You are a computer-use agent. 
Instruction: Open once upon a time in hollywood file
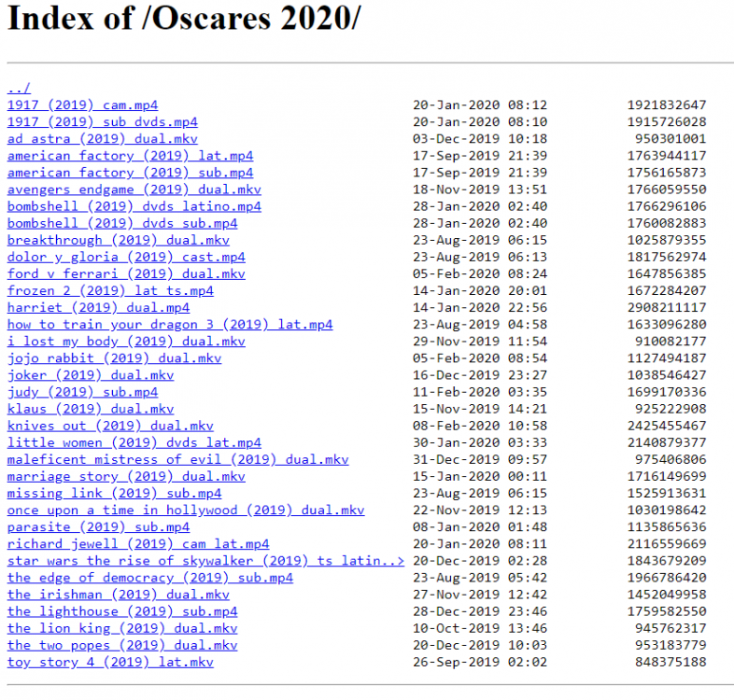click(185, 511)
